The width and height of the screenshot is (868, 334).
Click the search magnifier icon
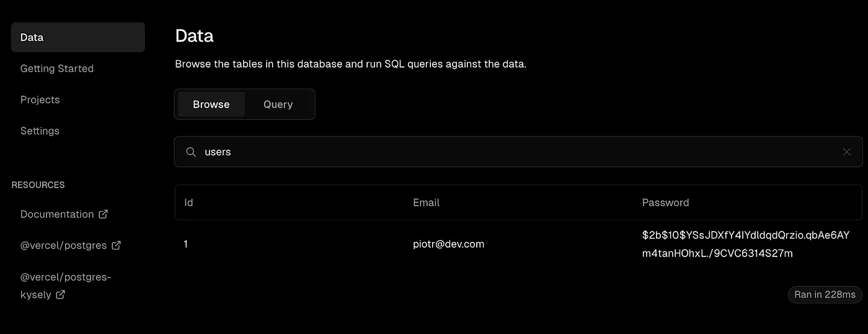click(192, 152)
